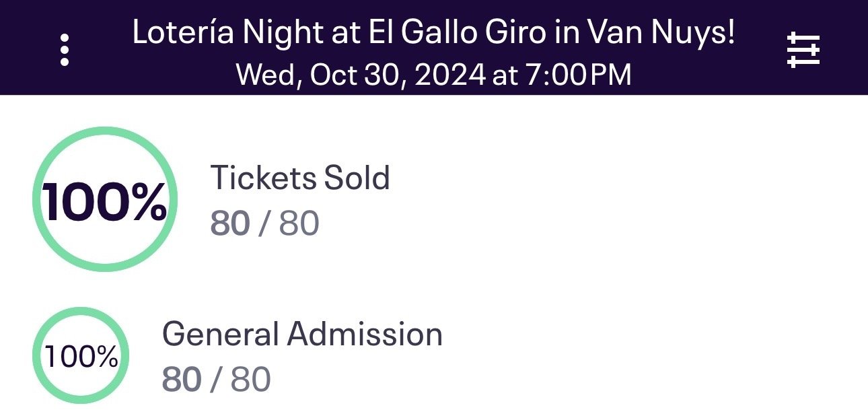Screen dimensions: 868x418
Task: Open the Tickets Sold label
Action: tap(300, 178)
